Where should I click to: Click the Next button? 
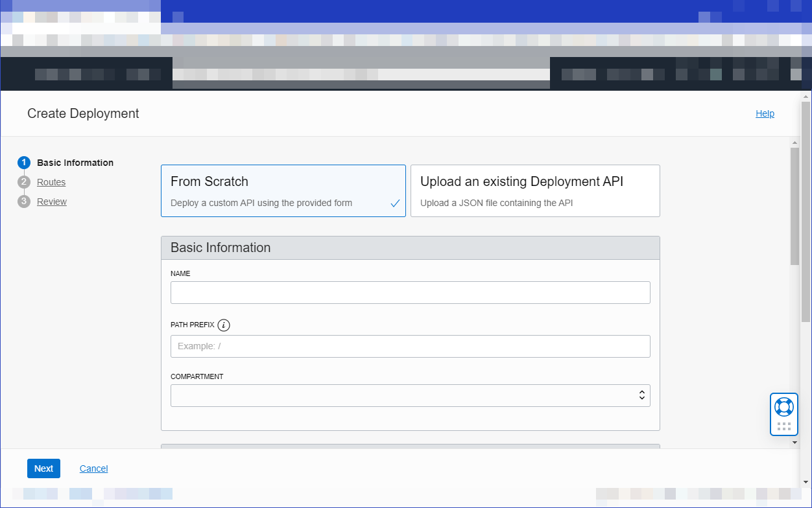tap(43, 468)
